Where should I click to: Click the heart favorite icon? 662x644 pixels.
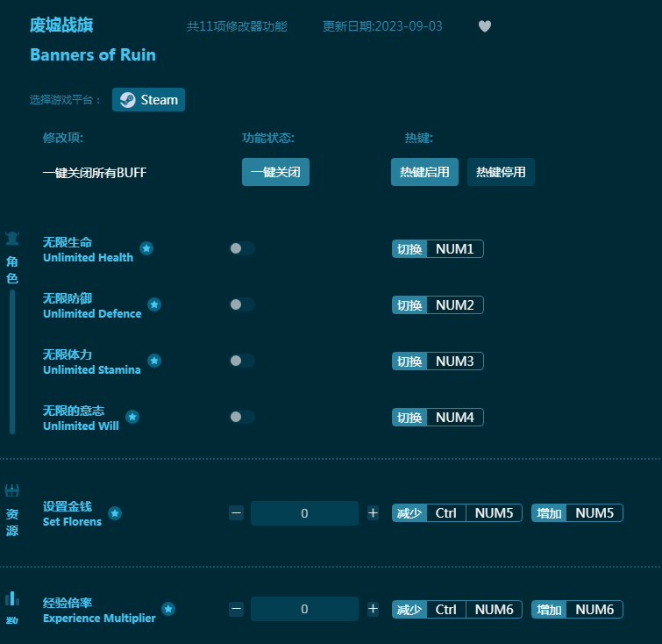pyautogui.click(x=485, y=26)
